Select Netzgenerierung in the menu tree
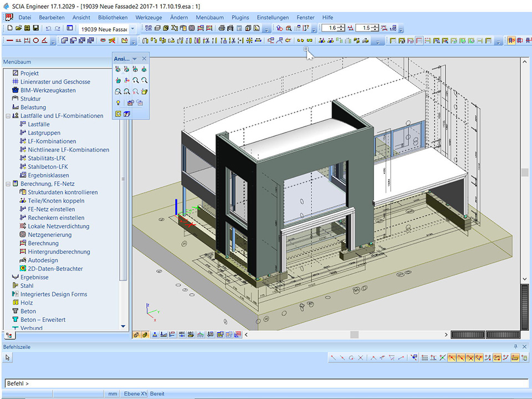 pos(50,235)
